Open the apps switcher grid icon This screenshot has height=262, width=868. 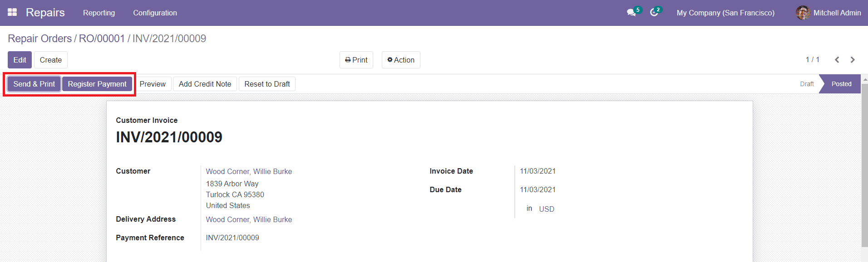(x=12, y=12)
